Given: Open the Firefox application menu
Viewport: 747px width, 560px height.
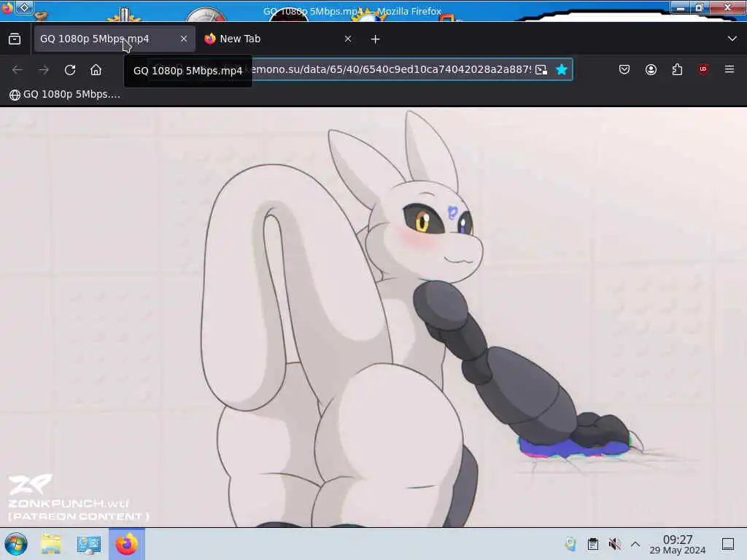Looking at the screenshot, I should (729, 69).
